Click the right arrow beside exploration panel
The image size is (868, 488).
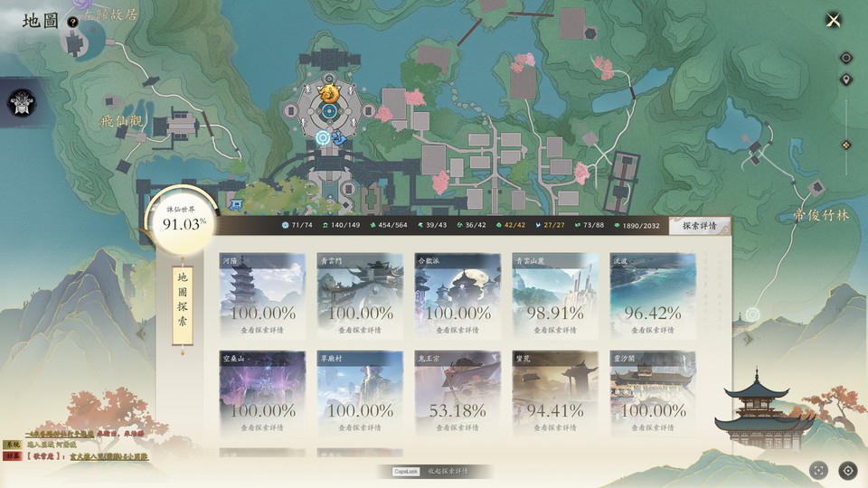[x=748, y=339]
